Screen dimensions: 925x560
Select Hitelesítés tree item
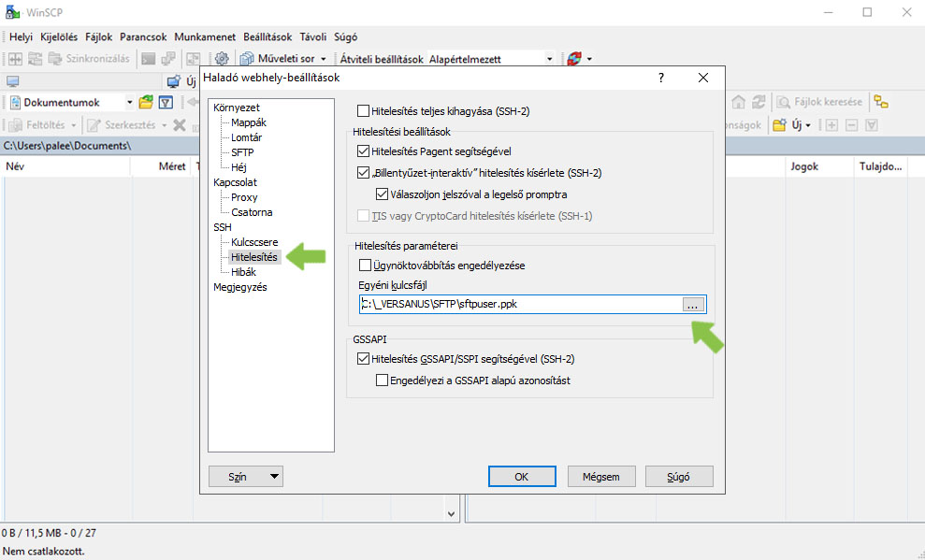[x=254, y=257]
